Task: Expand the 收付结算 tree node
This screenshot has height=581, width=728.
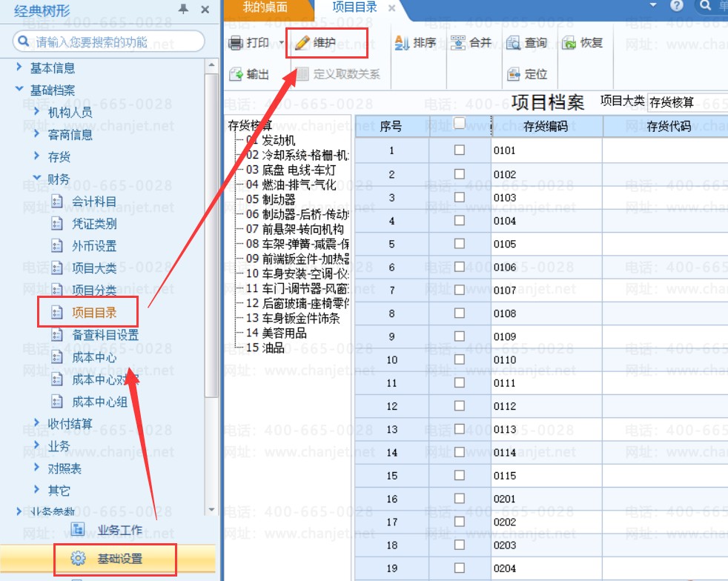Action: pos(36,422)
